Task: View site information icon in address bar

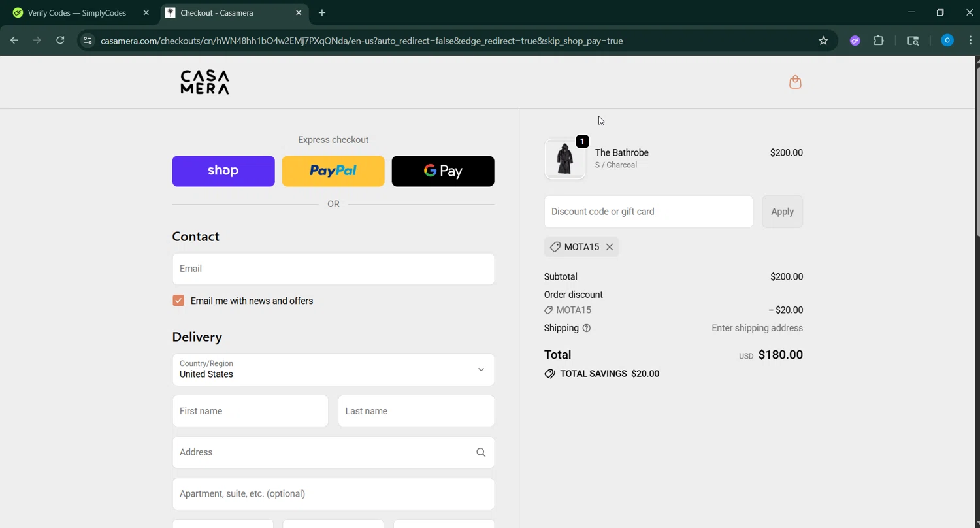Action: point(88,41)
